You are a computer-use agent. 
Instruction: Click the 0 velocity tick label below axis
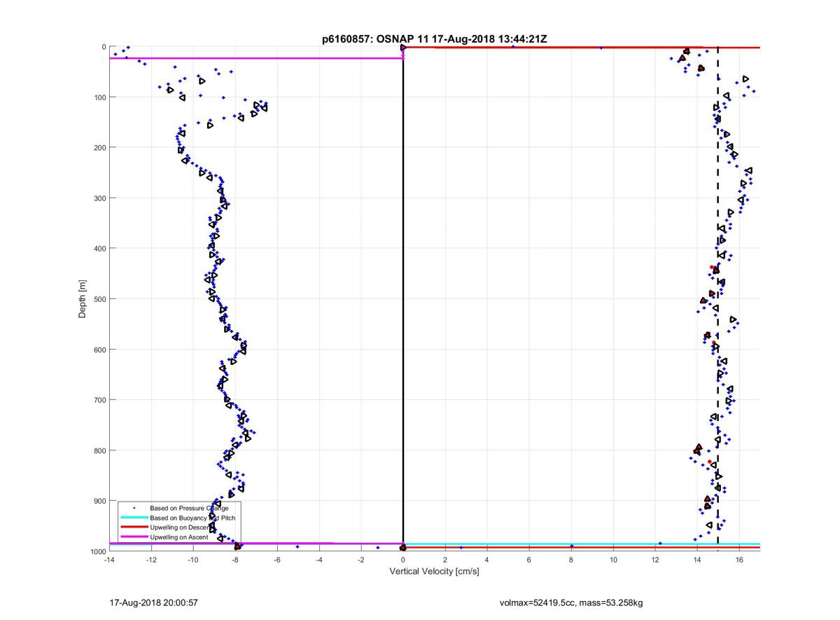coord(403,560)
